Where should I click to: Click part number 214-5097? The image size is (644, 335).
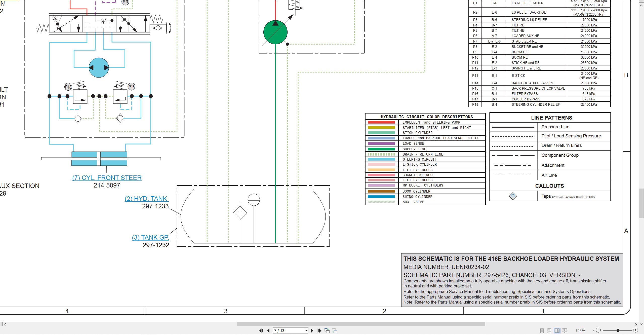click(x=107, y=185)
